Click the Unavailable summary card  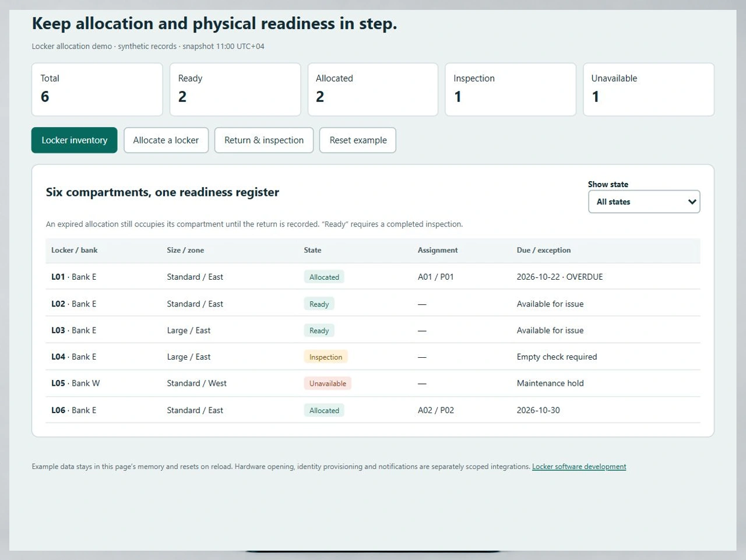tap(649, 89)
